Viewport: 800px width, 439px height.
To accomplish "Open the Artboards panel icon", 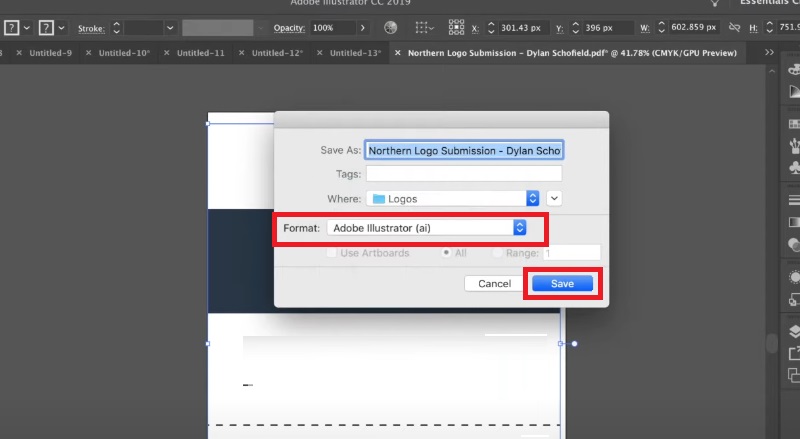I will 794,375.
